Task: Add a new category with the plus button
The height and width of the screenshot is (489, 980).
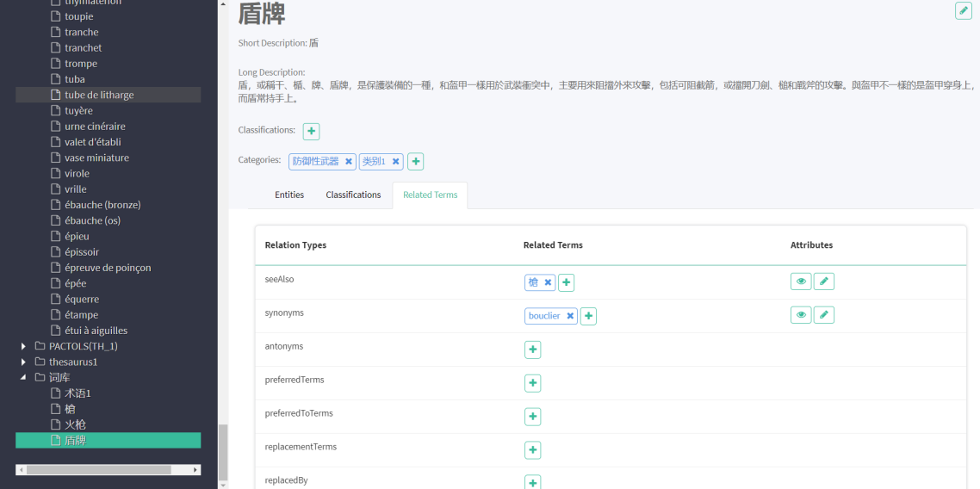Action: pos(415,162)
